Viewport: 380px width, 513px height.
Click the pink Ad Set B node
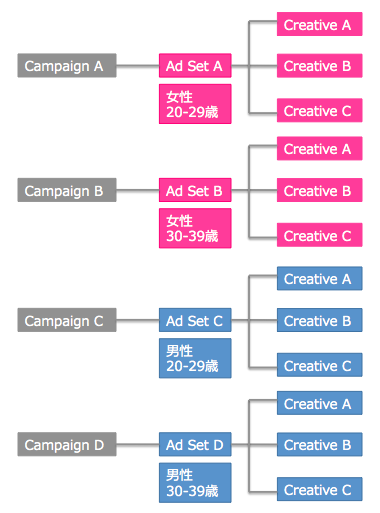click(x=195, y=190)
